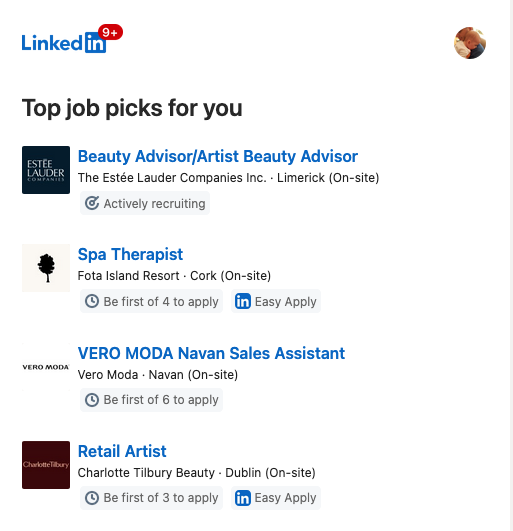Viewport: 513px width, 531px height.
Task: Click the Vero Moda company logo
Action: (x=46, y=367)
